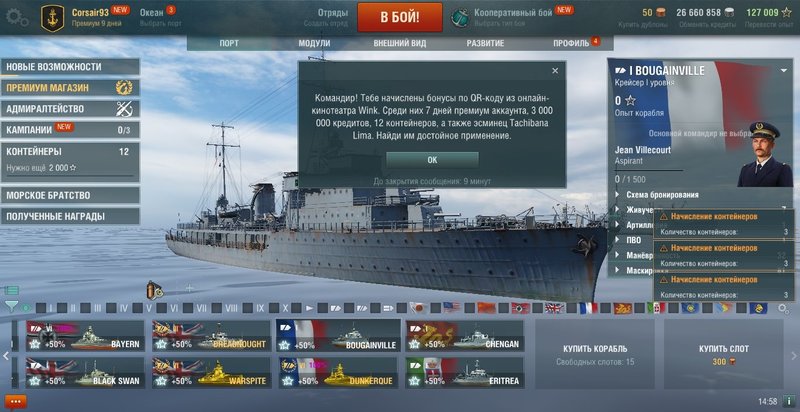This screenshot has width=800, height=412.
Task: Click the cooperative battle type icon
Action: [x=460, y=17]
